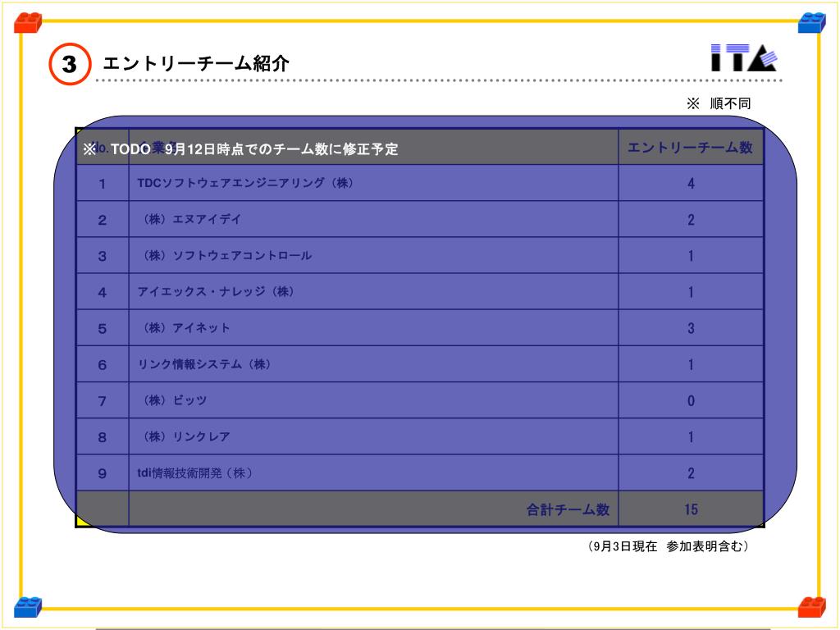Click リンク情報システム(株) cell
The width and height of the screenshot is (840, 630).
(373, 364)
